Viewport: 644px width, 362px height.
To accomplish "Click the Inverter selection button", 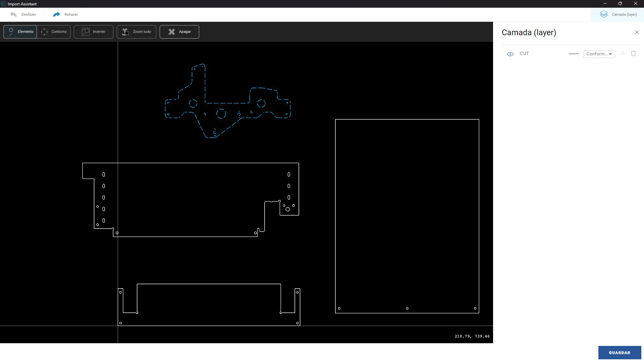I will tap(94, 32).
